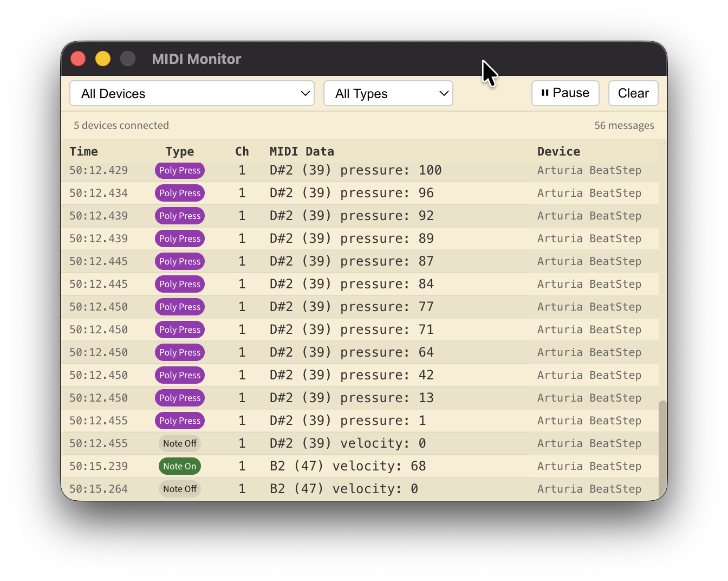Click the Poly Press badge showing pressure 13

[x=179, y=397]
